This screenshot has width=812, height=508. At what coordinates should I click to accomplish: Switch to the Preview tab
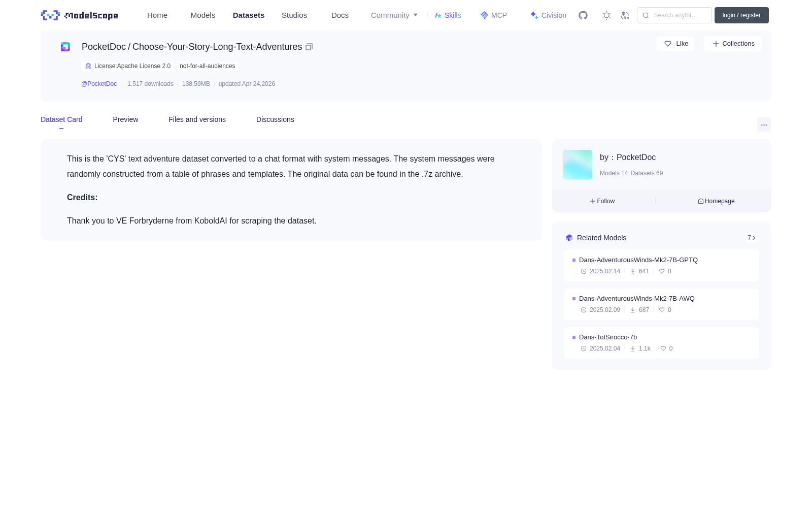point(125,119)
